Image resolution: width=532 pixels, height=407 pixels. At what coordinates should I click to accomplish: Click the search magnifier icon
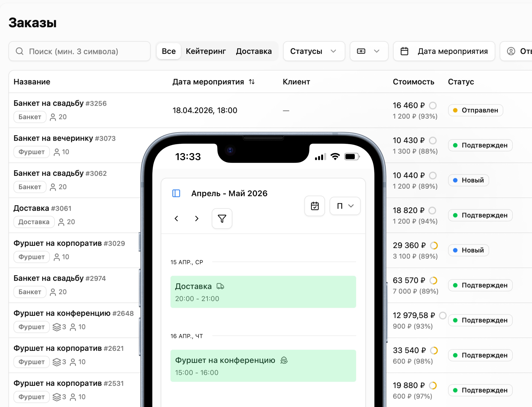[19, 51]
